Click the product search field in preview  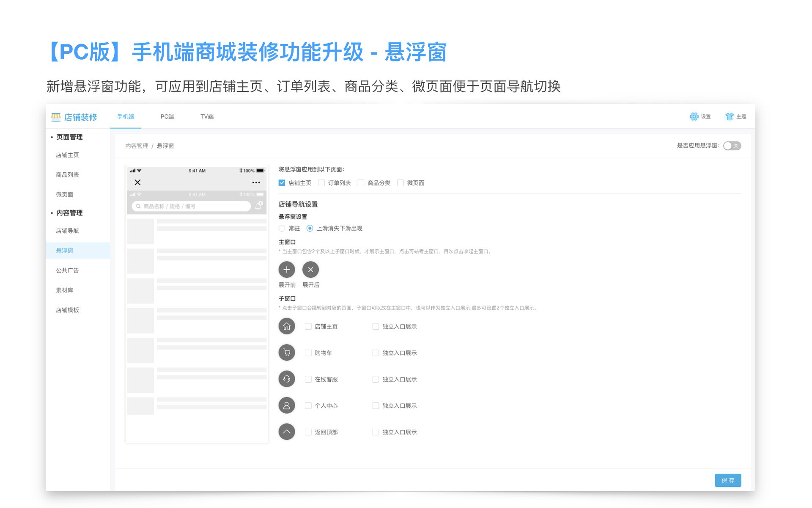(x=191, y=206)
